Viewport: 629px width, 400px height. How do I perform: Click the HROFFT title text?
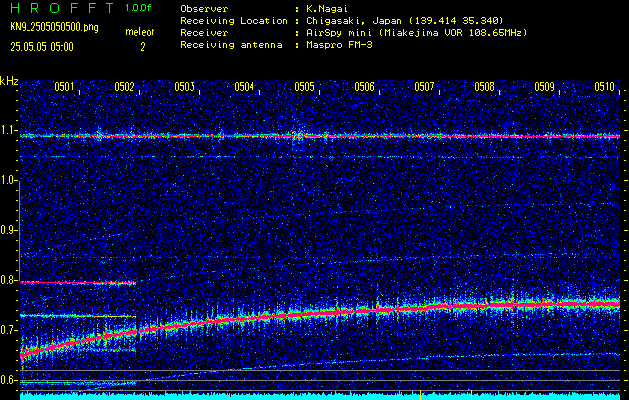[x=62, y=8]
